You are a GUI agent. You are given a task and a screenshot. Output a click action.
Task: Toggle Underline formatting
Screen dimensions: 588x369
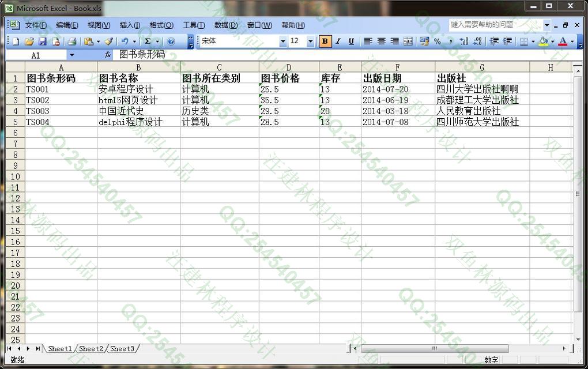click(351, 42)
